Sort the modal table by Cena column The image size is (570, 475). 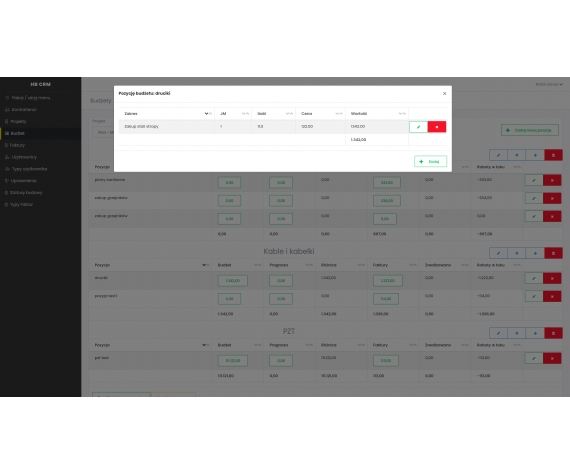pyautogui.click(x=339, y=114)
